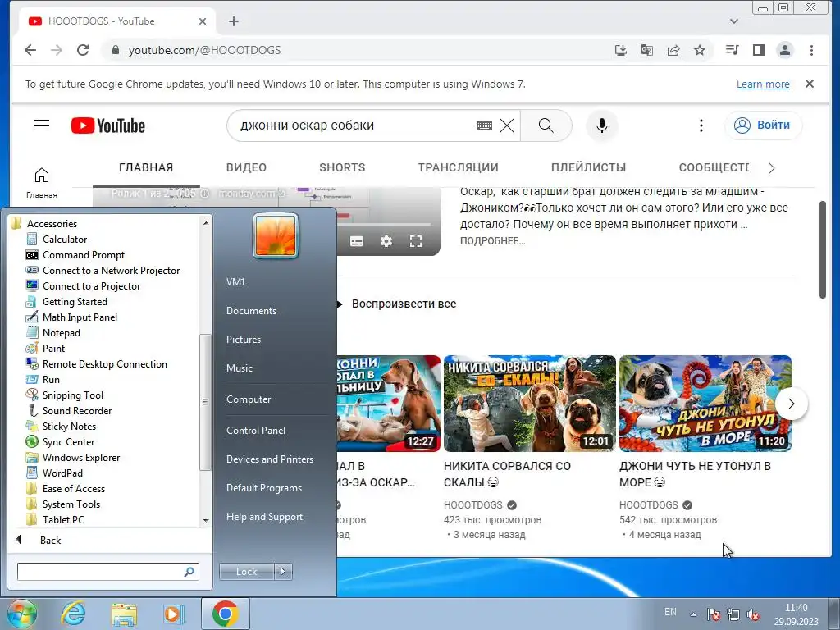Show more channel tabs with right chevron
Image resolution: width=840 pixels, height=630 pixels.
tap(771, 168)
